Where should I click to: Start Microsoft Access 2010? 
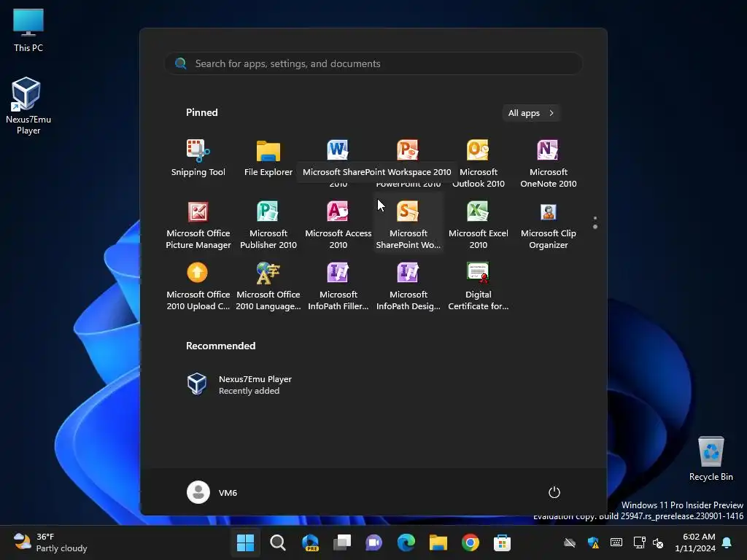pyautogui.click(x=338, y=223)
